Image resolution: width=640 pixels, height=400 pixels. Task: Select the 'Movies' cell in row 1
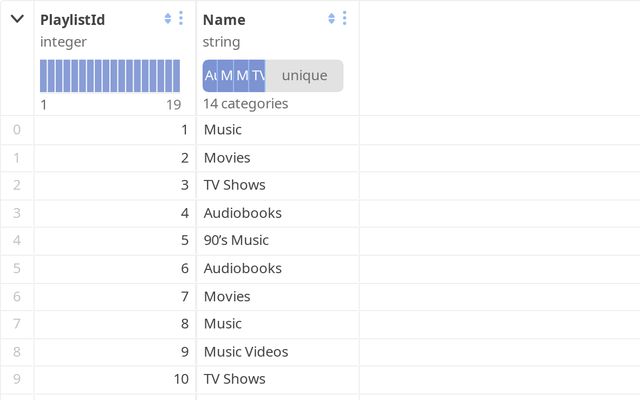coord(227,157)
